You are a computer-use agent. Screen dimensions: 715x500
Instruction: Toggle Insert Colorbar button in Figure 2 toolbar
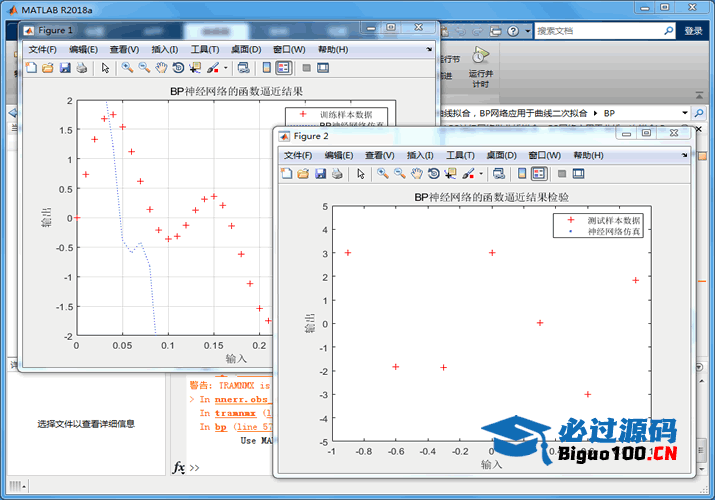(521, 174)
